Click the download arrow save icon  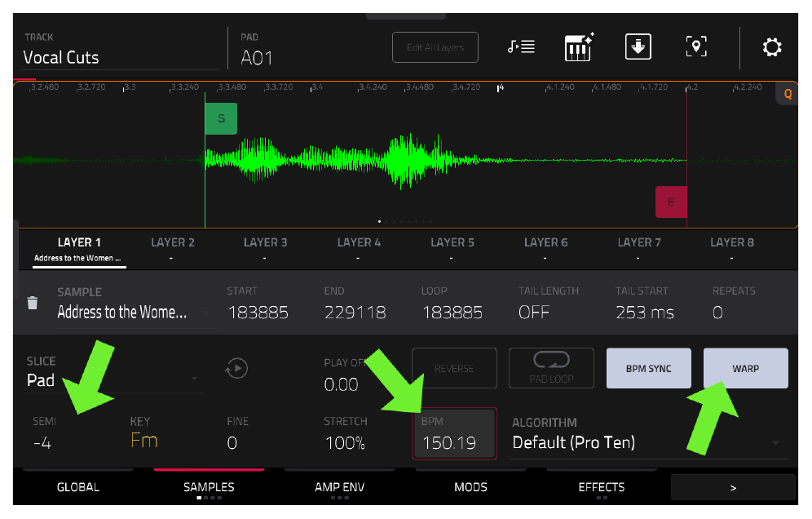coord(638,47)
